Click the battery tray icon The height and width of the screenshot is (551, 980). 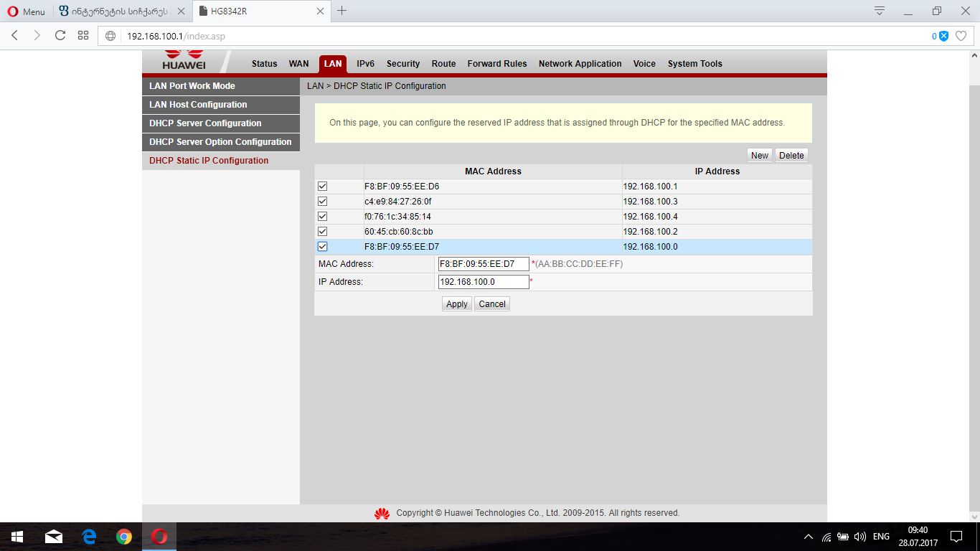tap(844, 537)
